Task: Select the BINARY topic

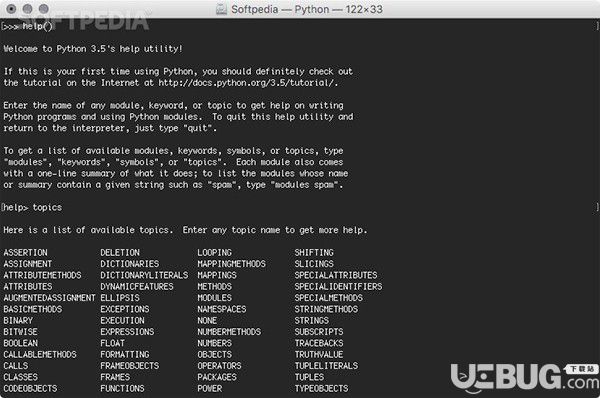Action: [x=18, y=321]
